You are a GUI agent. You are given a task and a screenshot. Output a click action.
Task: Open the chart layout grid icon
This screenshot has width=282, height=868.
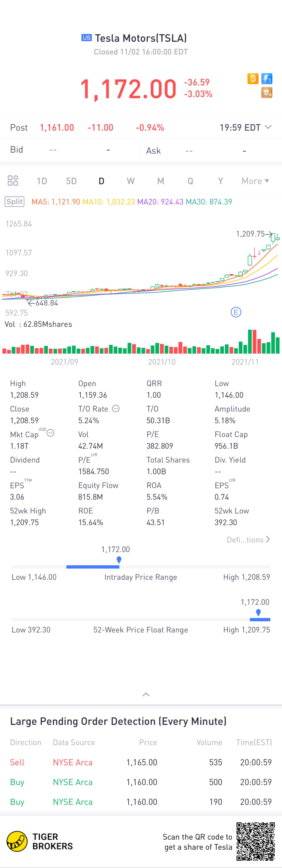tap(13, 181)
